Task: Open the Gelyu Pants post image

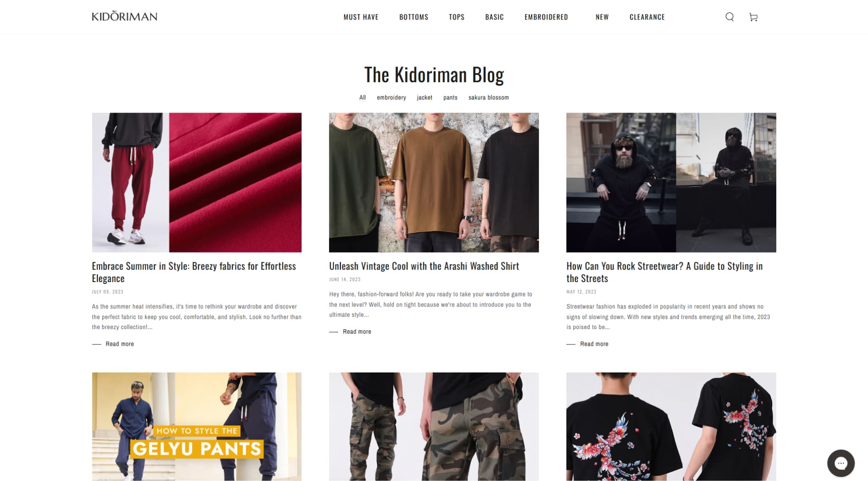Action: [x=197, y=426]
